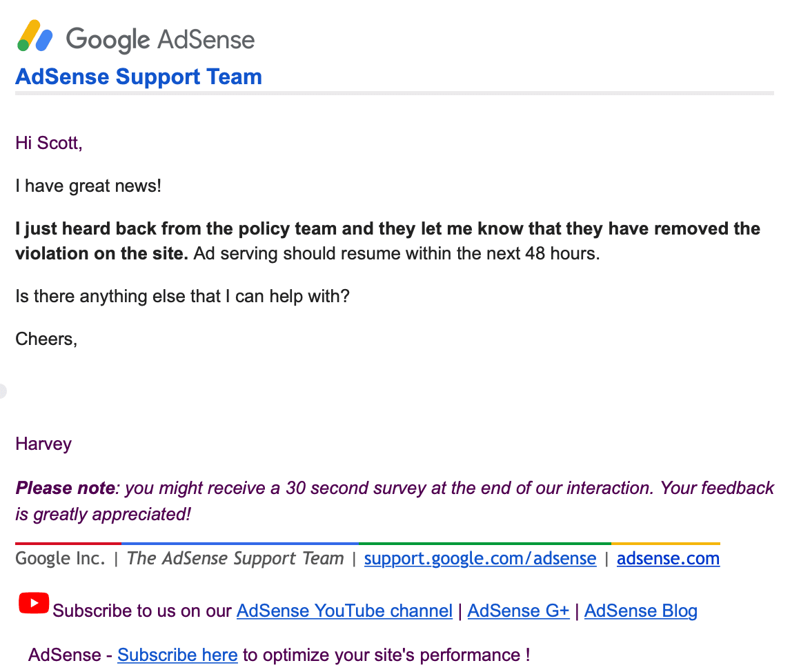Open the AdSense Blog link

(x=640, y=611)
